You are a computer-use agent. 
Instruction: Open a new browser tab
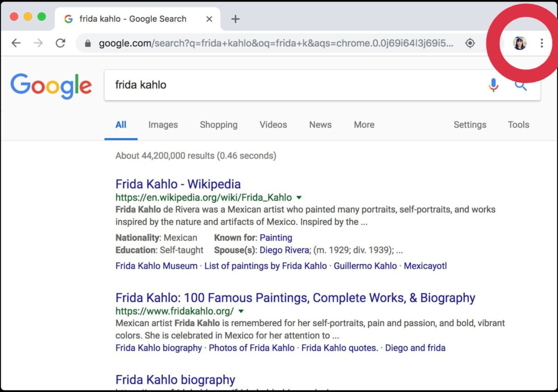pos(235,19)
